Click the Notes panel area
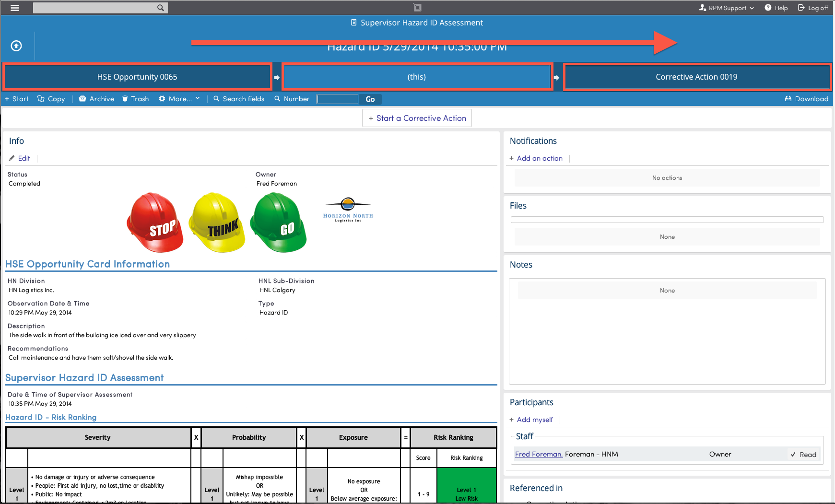 667,331
